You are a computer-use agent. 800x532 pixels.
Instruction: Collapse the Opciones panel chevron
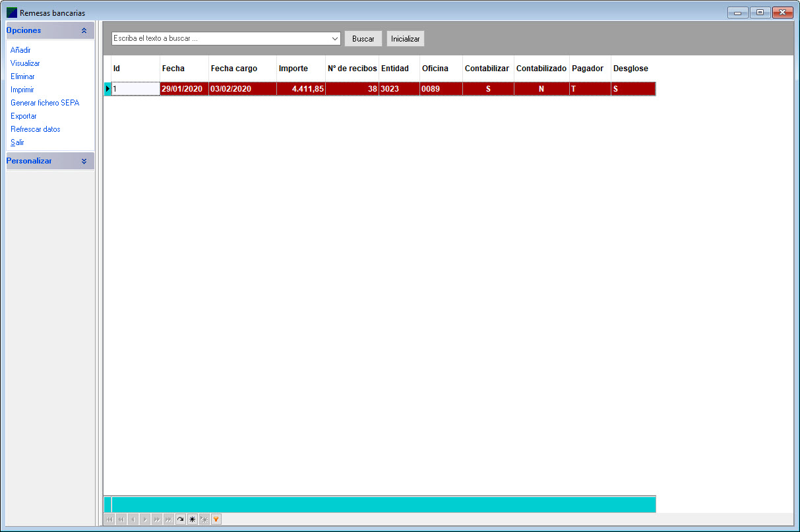pos(84,30)
